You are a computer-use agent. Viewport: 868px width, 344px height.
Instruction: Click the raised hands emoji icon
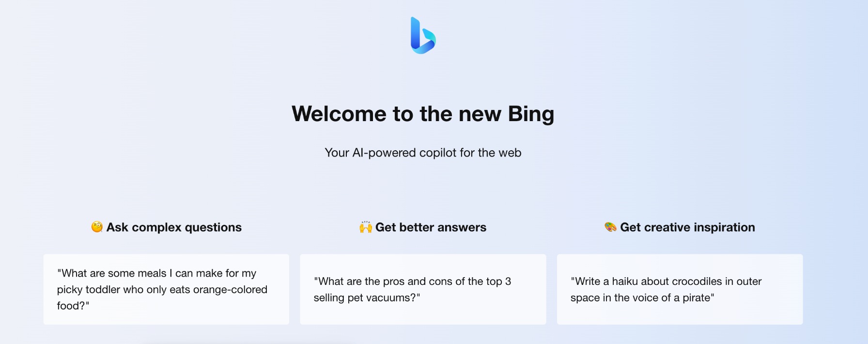tap(366, 227)
